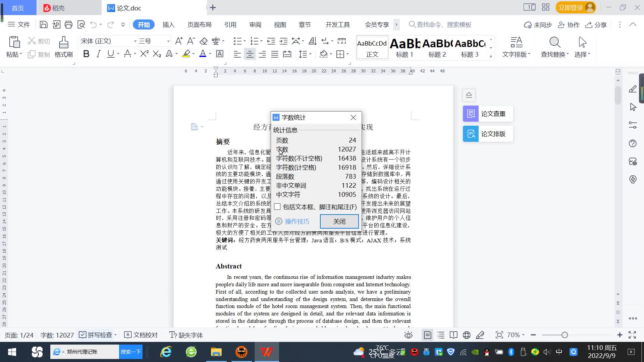Increase font size with A+ icon
The width and height of the screenshot is (644, 362).
tap(179, 41)
